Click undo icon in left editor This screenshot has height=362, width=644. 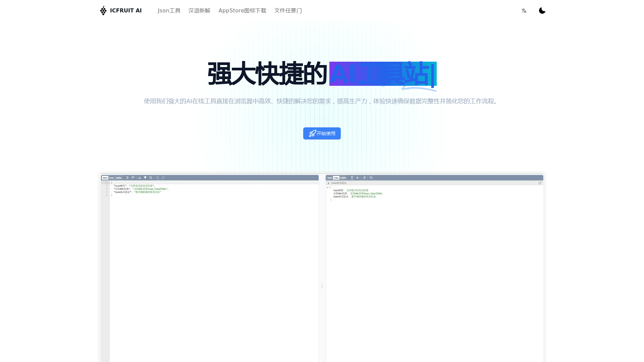(157, 178)
